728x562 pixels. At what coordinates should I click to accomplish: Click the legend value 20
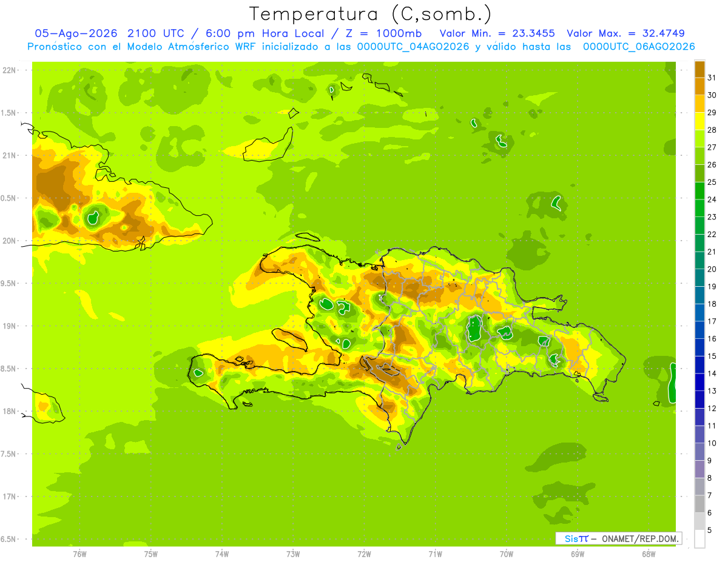click(x=712, y=269)
